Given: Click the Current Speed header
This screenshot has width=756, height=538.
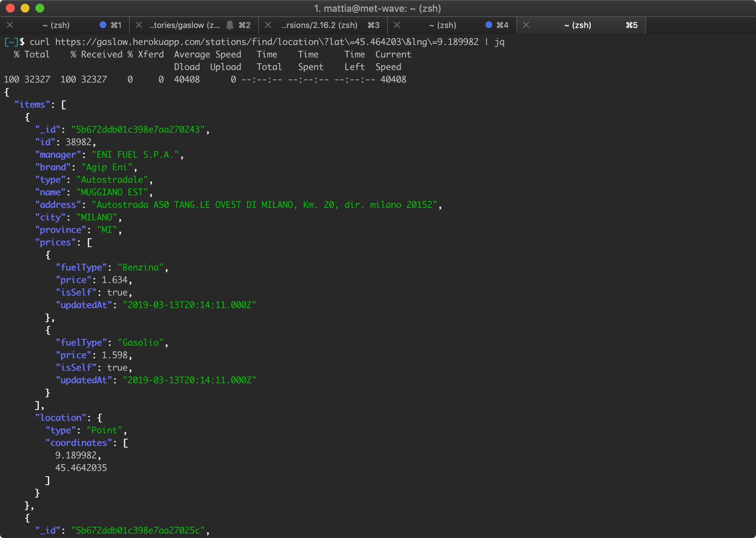Looking at the screenshot, I should tap(393, 61).
